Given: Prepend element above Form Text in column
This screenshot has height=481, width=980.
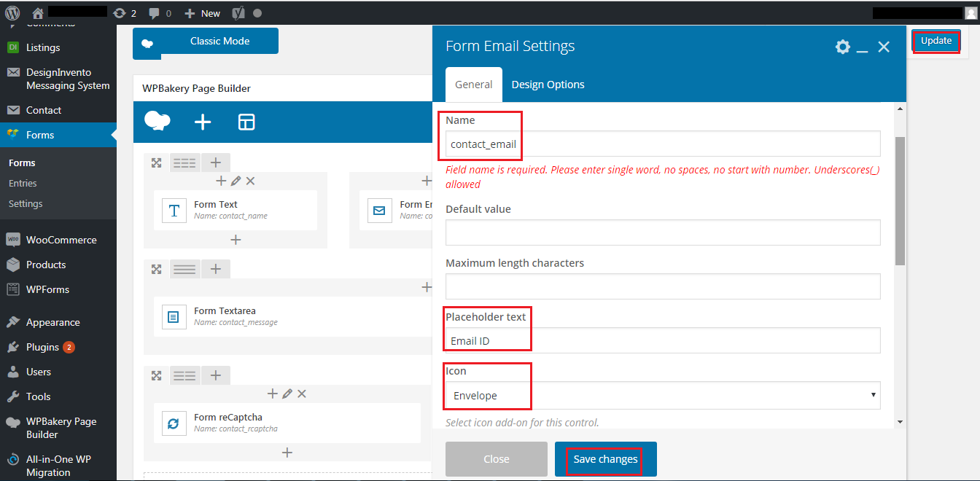Looking at the screenshot, I should (x=222, y=181).
